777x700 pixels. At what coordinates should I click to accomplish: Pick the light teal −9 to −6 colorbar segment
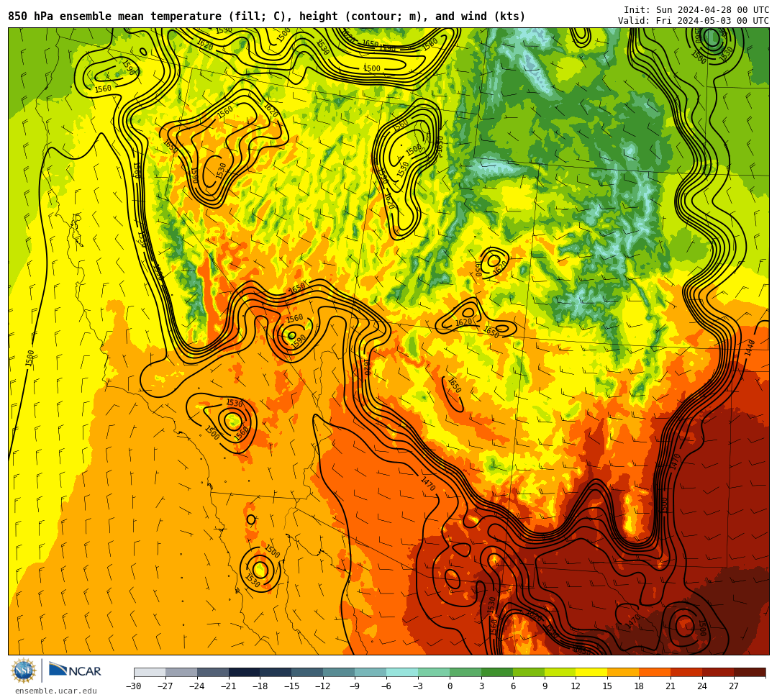pos(371,672)
